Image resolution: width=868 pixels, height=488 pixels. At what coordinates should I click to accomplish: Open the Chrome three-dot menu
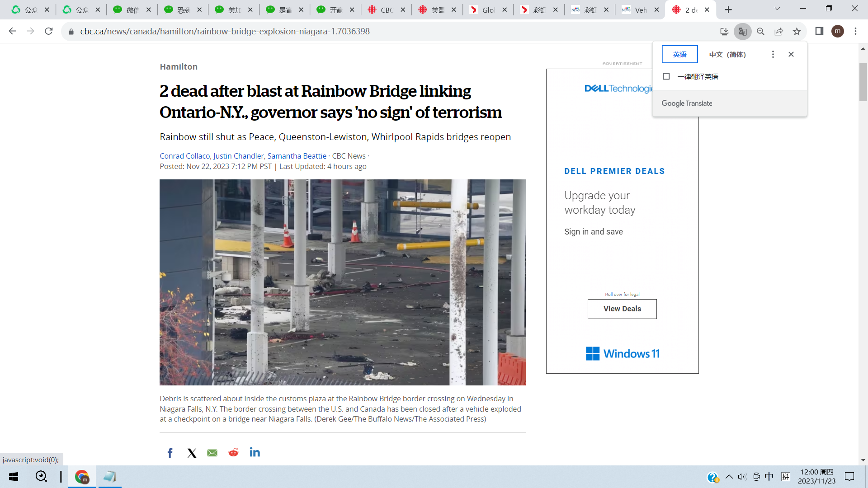click(x=855, y=31)
